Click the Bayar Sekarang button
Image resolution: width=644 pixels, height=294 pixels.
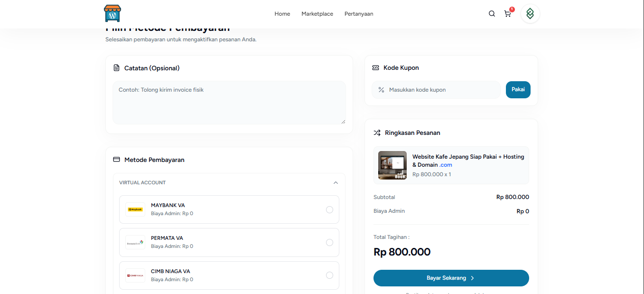[451, 278]
